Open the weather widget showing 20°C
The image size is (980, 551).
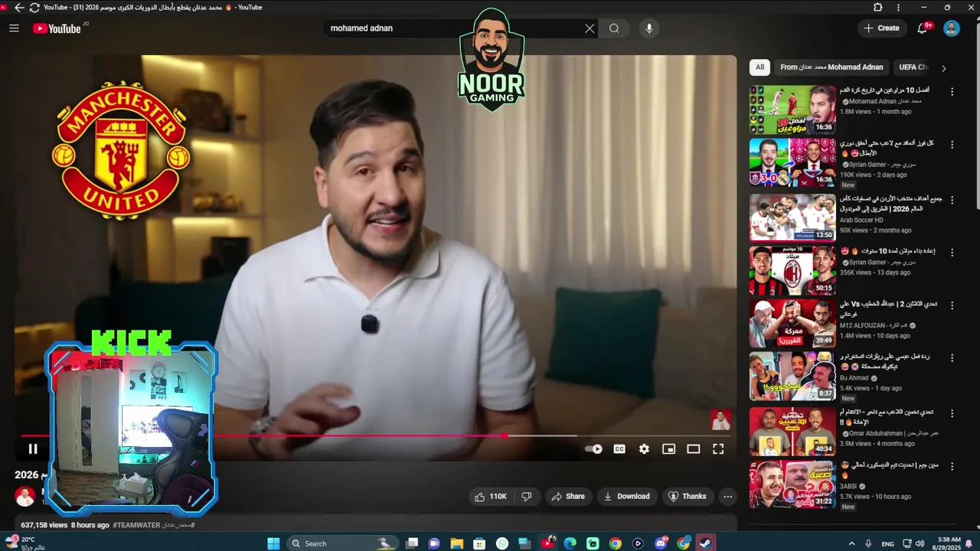[x=24, y=543]
